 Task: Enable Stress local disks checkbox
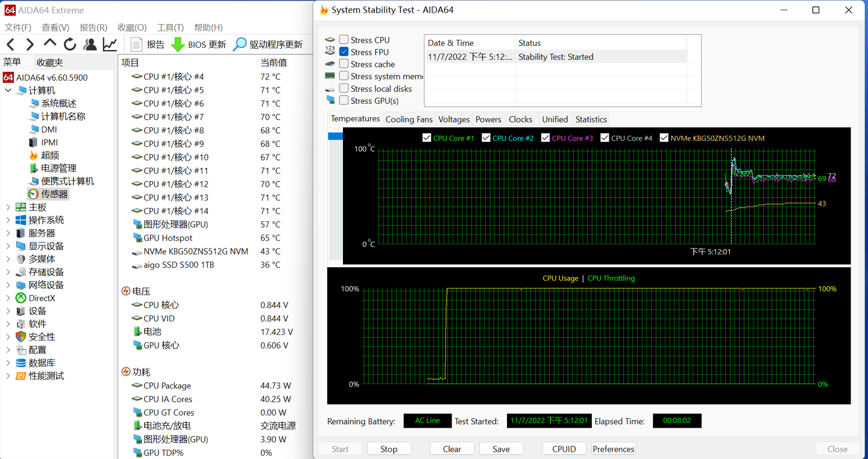pos(344,88)
